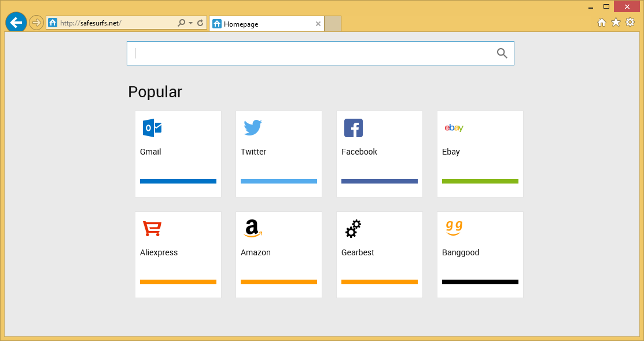This screenshot has height=341, width=644.
Task: Open a new browser tab
Action: coord(333,24)
